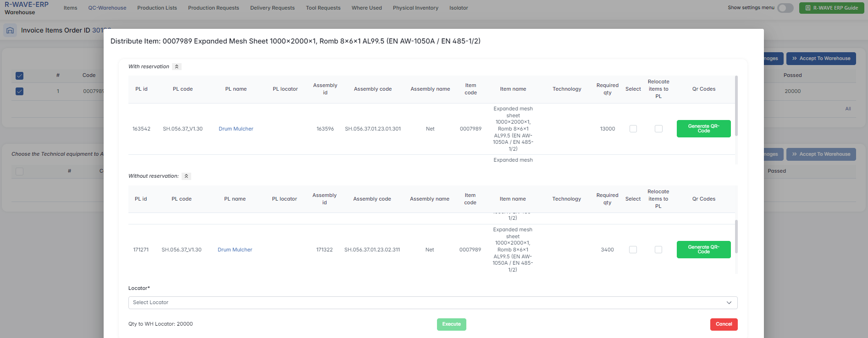Screen dimensions: 868x338
Task: Generate QR-Code for assembly 163596
Action: pyautogui.click(x=703, y=129)
